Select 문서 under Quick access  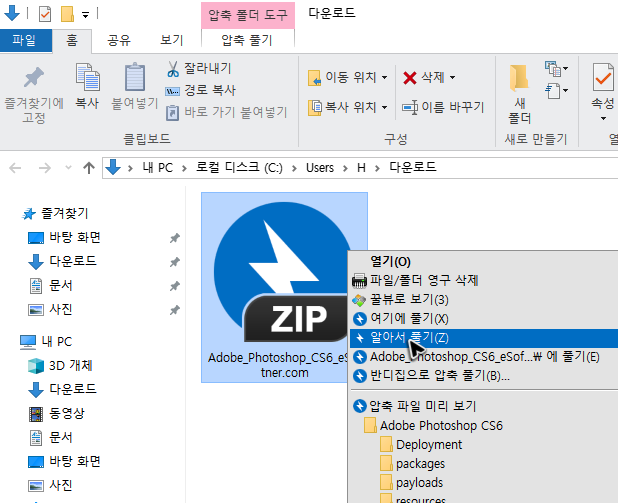point(51,285)
